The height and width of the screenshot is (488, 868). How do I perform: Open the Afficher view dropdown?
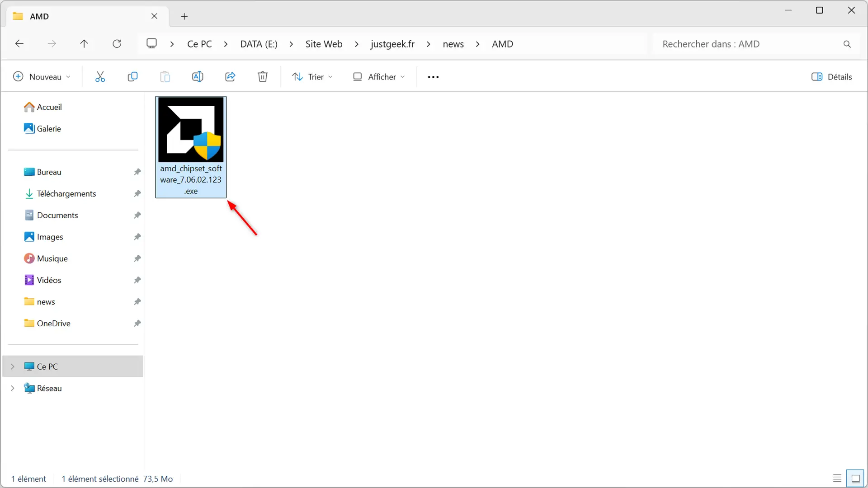coord(378,77)
